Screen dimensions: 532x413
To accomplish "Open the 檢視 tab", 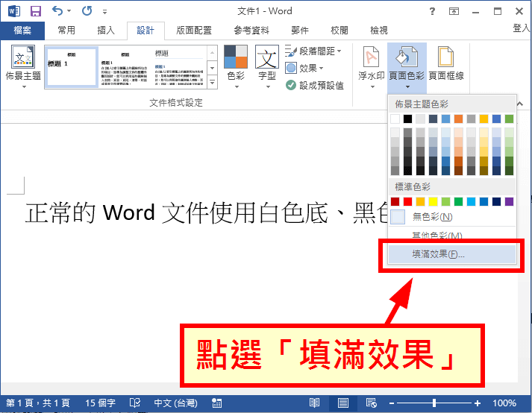I will [x=378, y=31].
